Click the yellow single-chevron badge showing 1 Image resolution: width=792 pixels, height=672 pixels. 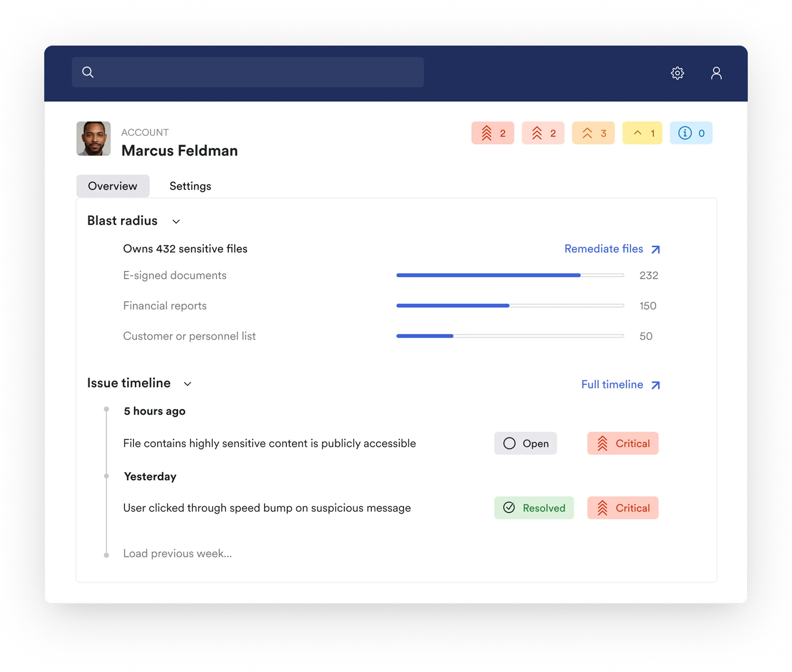click(x=642, y=133)
